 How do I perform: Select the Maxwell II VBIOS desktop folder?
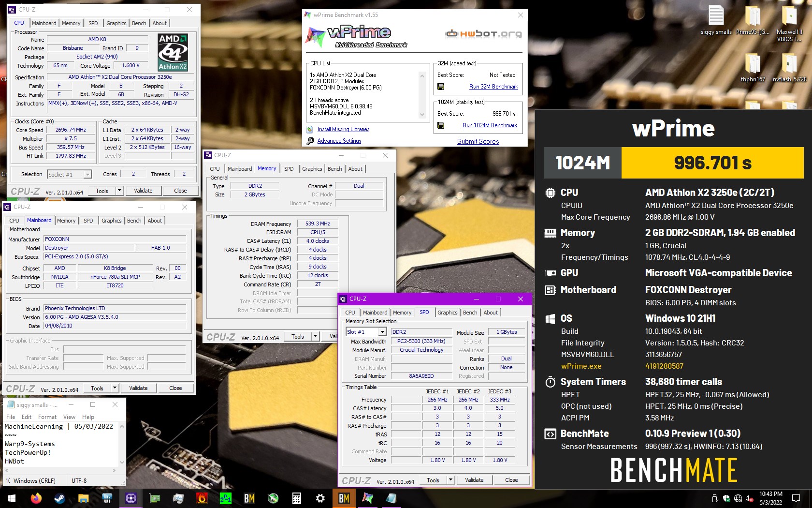(789, 23)
